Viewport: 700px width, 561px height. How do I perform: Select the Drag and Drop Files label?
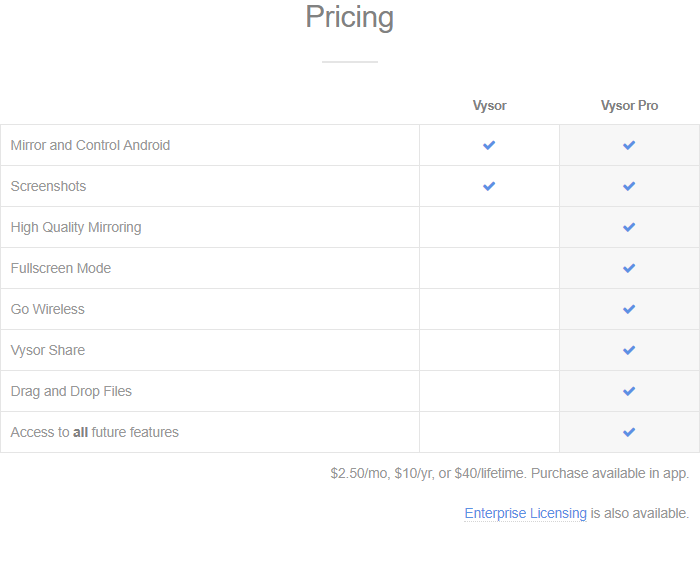pos(71,391)
